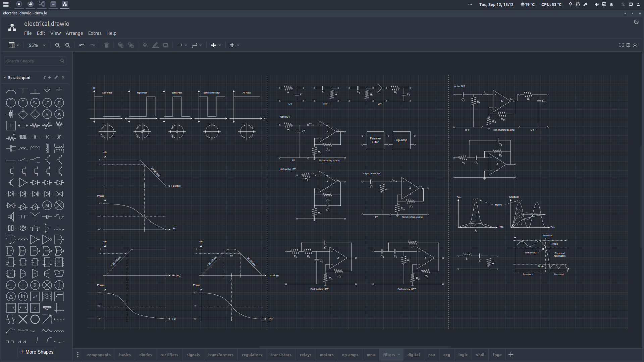Viewport: 644px width, 362px height.
Task: Open the system applications menu hamburger icon
Action: click(x=6, y=4)
